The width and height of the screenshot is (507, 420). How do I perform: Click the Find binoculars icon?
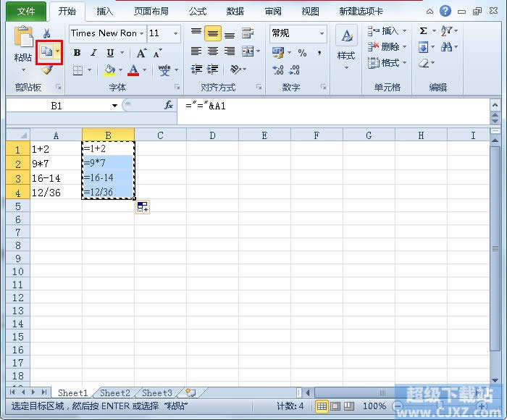click(x=447, y=47)
